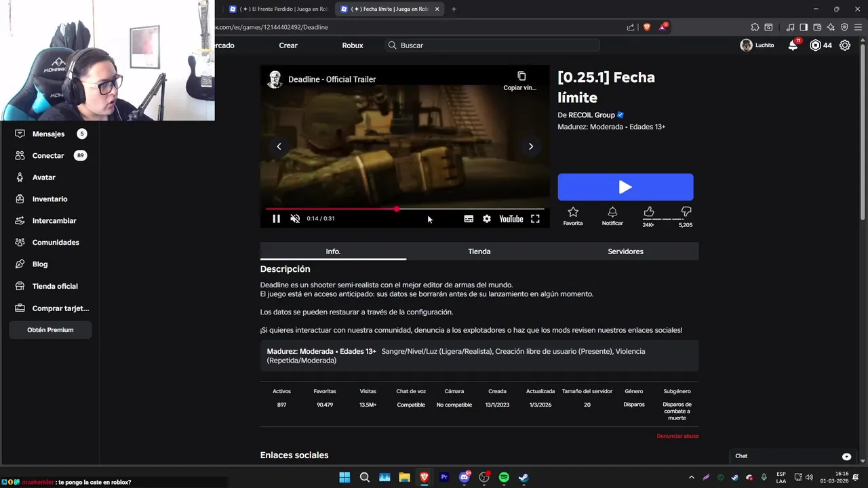This screenshot has height=488, width=868.
Task: Copy video link icon
Action: tap(521, 76)
